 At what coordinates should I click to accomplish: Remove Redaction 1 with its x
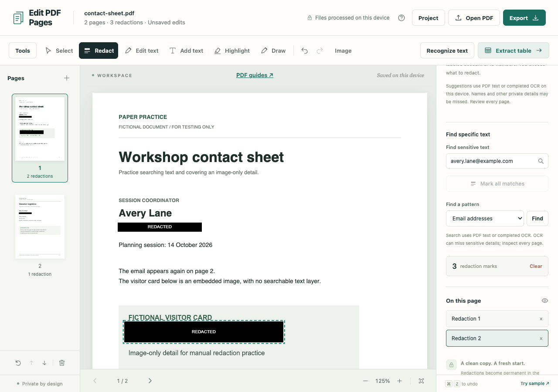click(x=541, y=319)
